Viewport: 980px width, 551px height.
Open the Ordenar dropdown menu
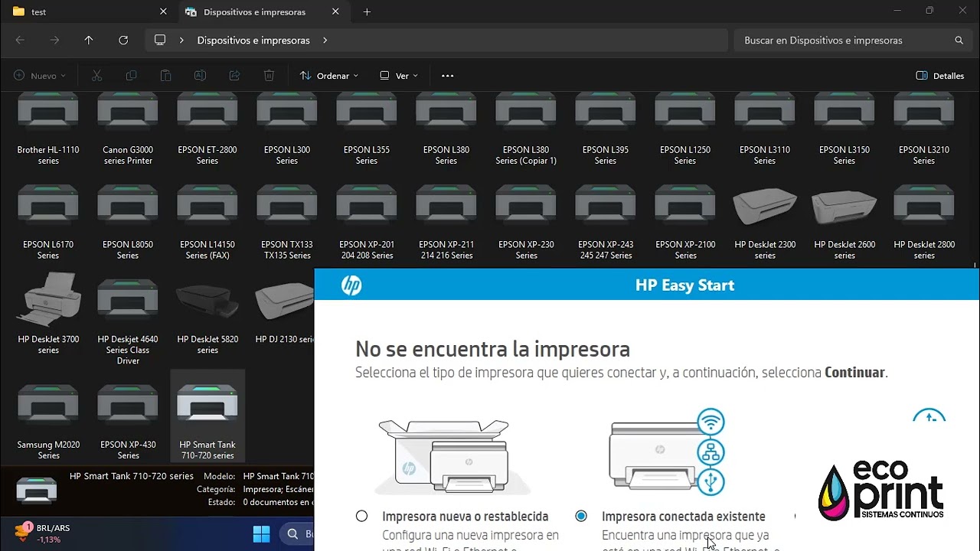(329, 76)
